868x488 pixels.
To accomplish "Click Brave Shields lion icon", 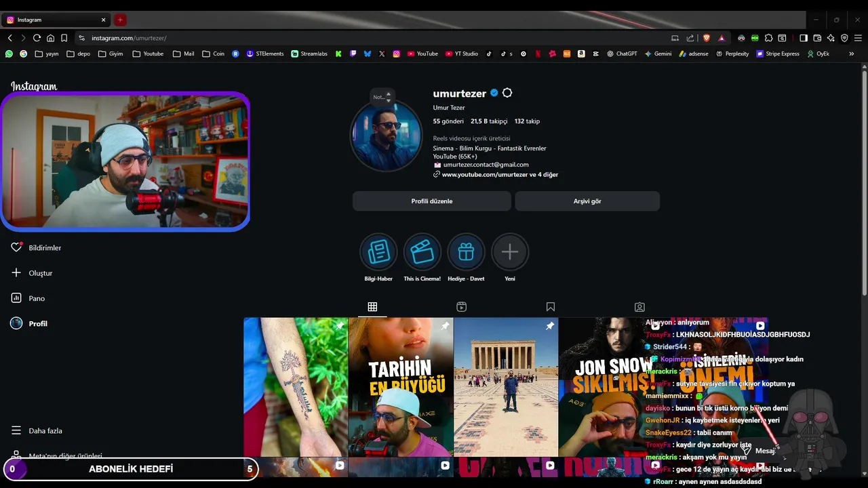I will 707,38.
